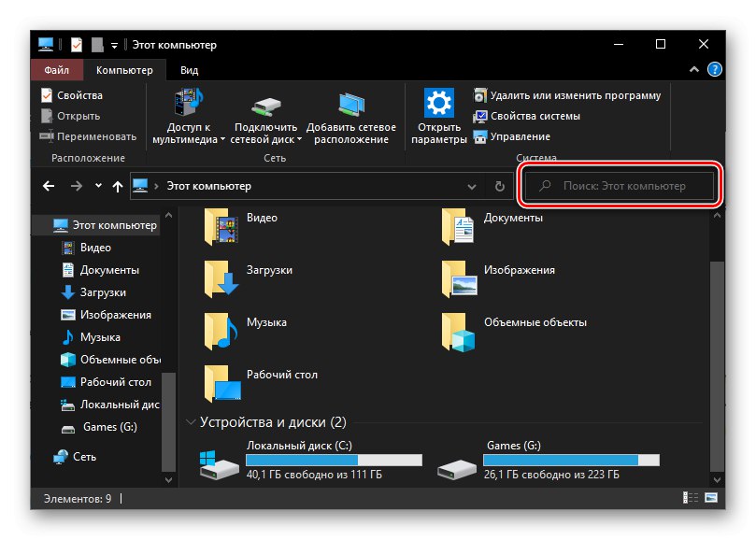Click the Локальный диск (C:) usage bar

(x=335, y=460)
